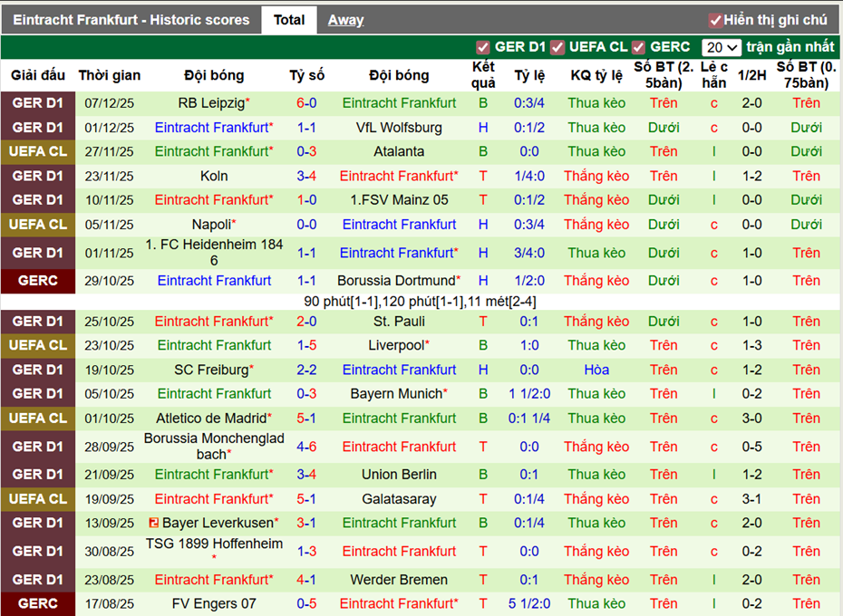Open Borussia Dortmund team link

(x=396, y=281)
